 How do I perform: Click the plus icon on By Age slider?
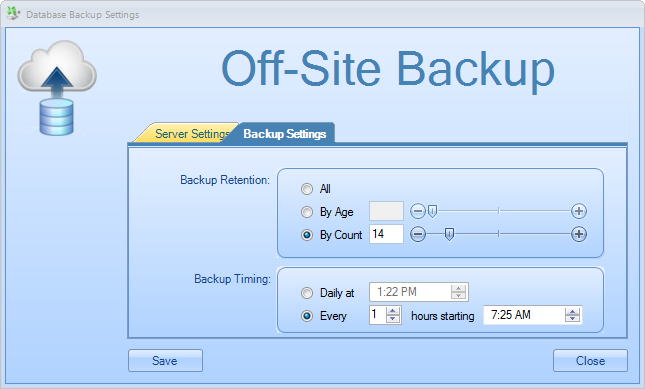point(579,211)
